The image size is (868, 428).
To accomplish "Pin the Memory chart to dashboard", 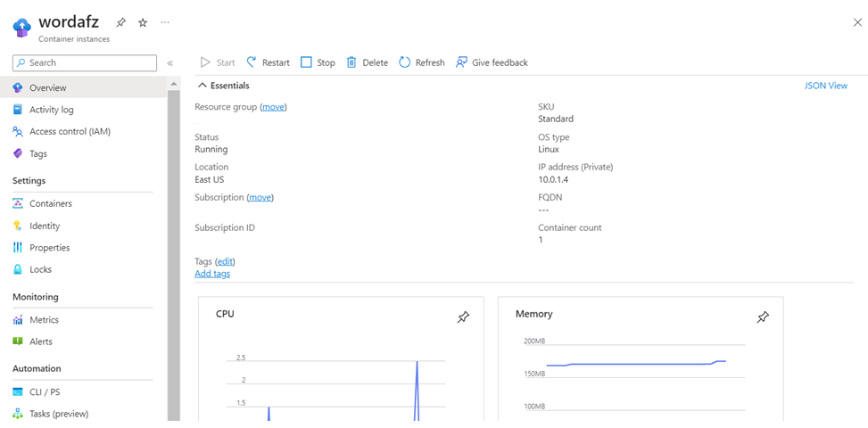I will tap(763, 317).
